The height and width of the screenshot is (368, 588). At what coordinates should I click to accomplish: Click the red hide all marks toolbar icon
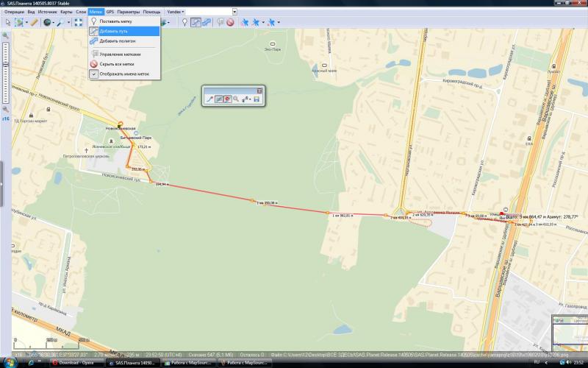[230, 23]
